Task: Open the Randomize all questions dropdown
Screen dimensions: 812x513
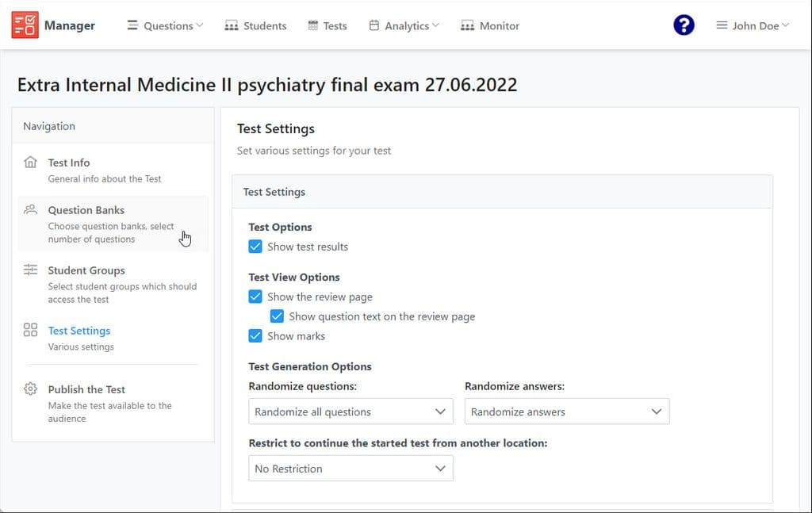Action: point(350,412)
